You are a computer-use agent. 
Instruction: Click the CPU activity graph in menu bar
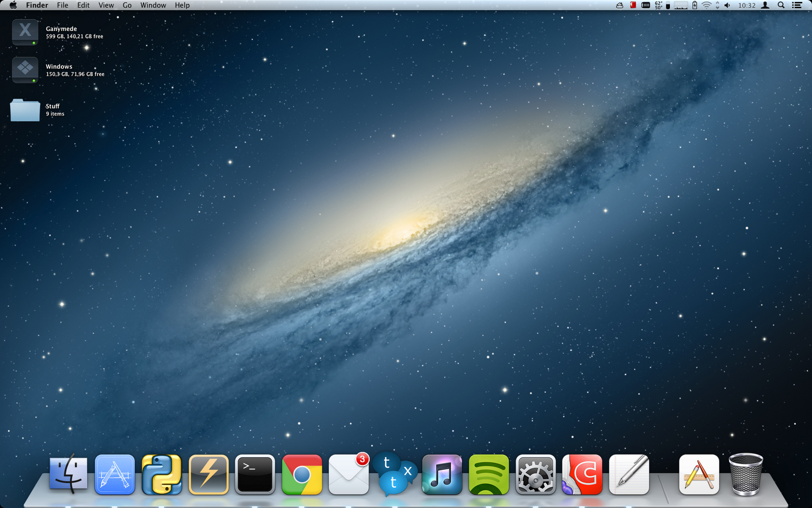(x=681, y=6)
